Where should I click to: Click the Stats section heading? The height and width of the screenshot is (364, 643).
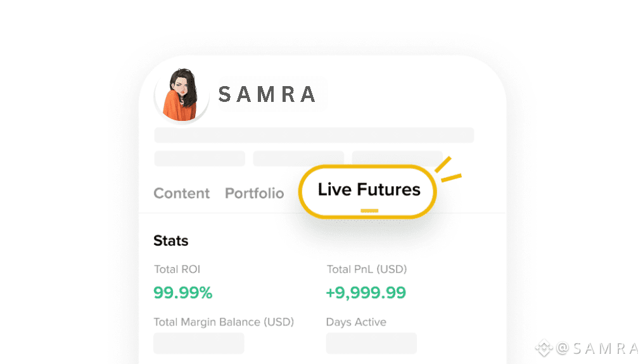click(171, 241)
